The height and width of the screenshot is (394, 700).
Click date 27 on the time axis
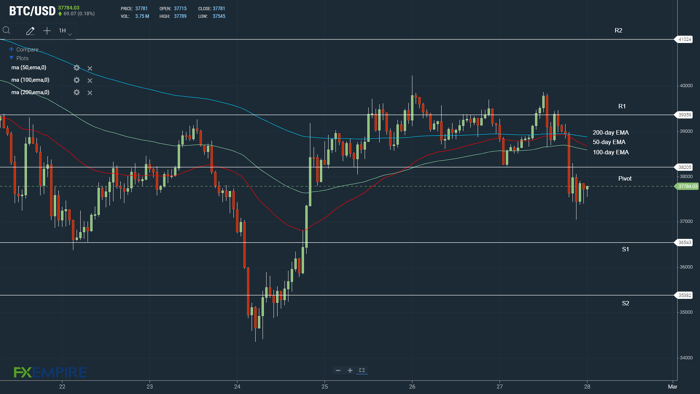click(500, 387)
